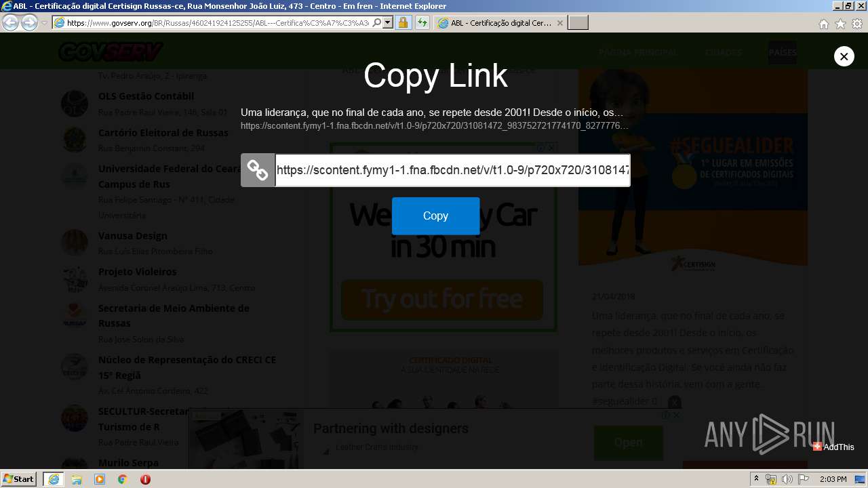Open recent pages dropdown arrow
This screenshot has width=868, height=488.
[x=44, y=23]
